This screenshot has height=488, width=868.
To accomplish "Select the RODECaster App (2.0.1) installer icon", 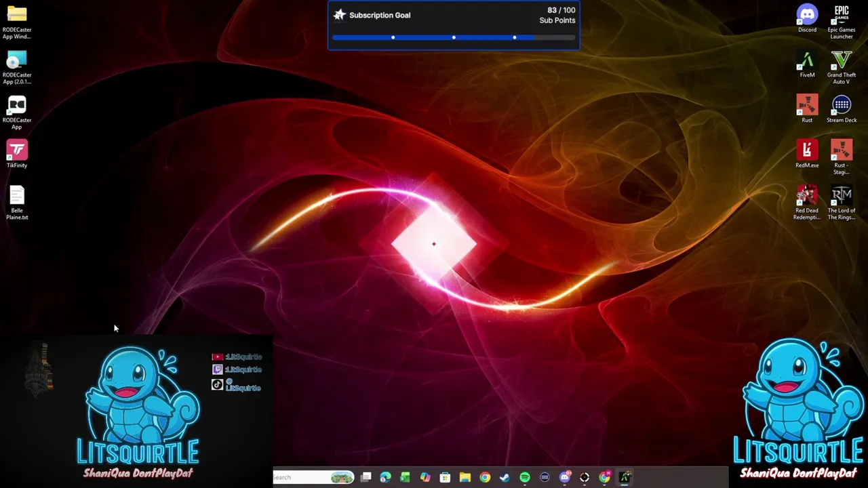I will pos(17,68).
